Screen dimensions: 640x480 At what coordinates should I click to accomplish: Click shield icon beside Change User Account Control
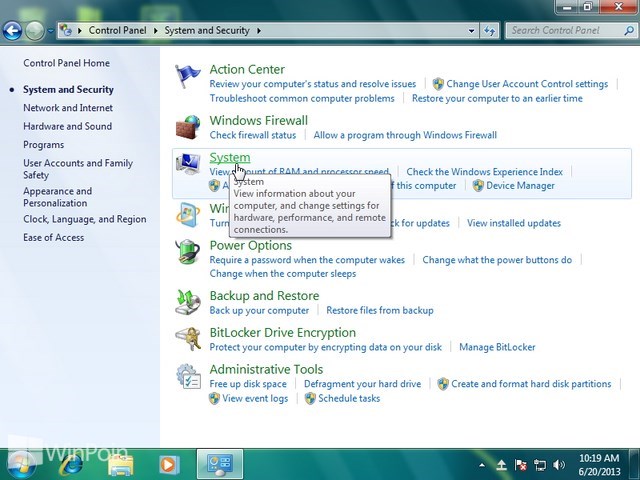(x=438, y=84)
